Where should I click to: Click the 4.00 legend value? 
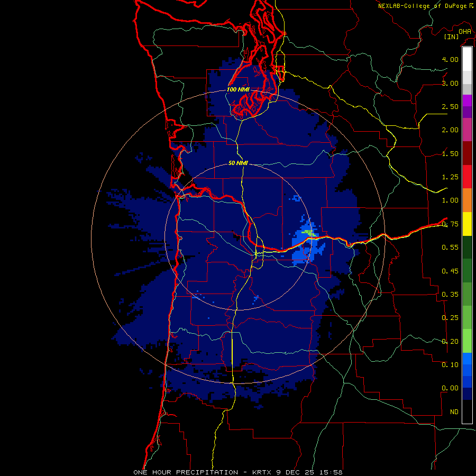click(x=450, y=59)
